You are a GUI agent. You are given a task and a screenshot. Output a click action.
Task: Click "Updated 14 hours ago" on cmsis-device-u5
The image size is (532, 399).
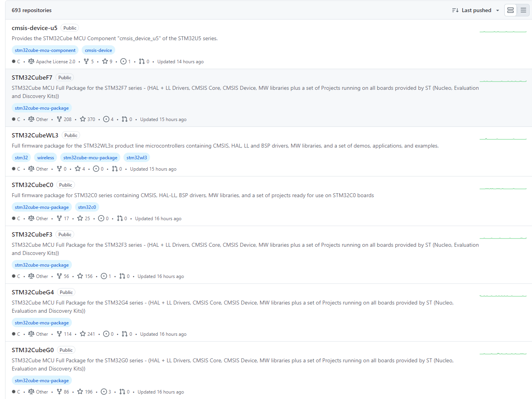pos(180,62)
